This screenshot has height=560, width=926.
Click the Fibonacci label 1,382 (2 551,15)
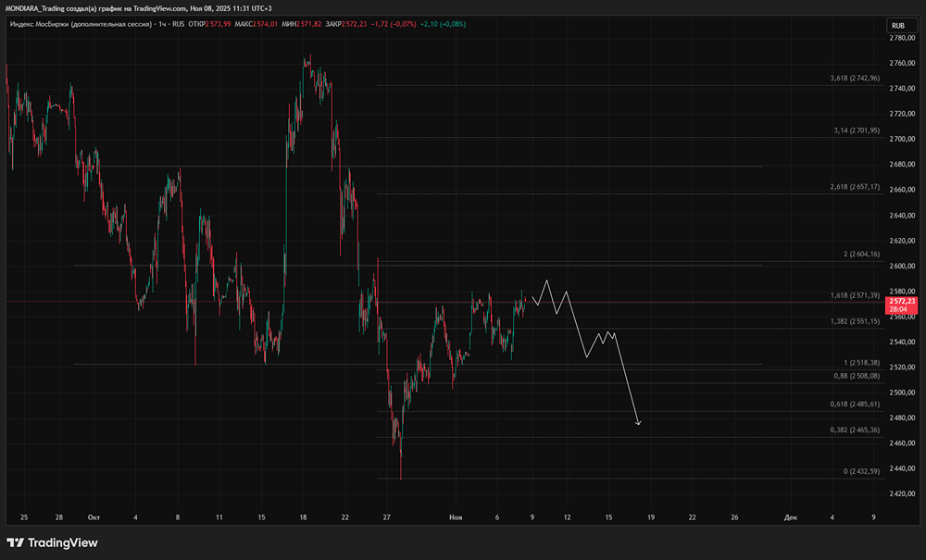[x=855, y=321]
